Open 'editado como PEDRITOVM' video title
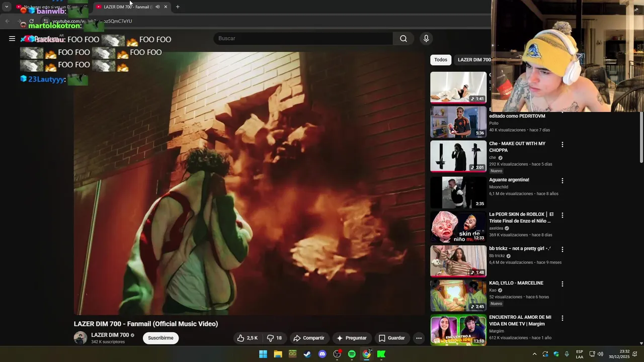The image size is (644, 362). [517, 116]
